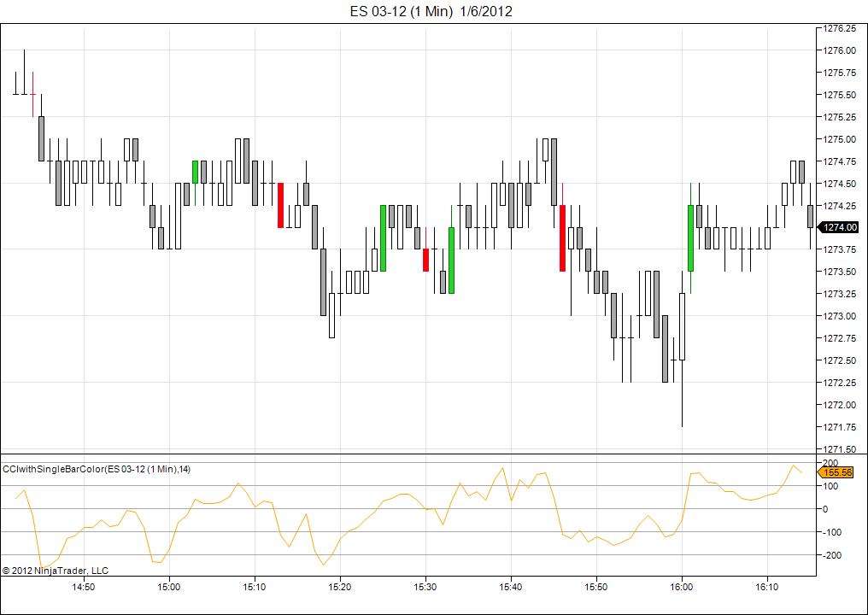Select the small red candle at 15:30
This screenshot has width=868, height=615.
(x=425, y=261)
